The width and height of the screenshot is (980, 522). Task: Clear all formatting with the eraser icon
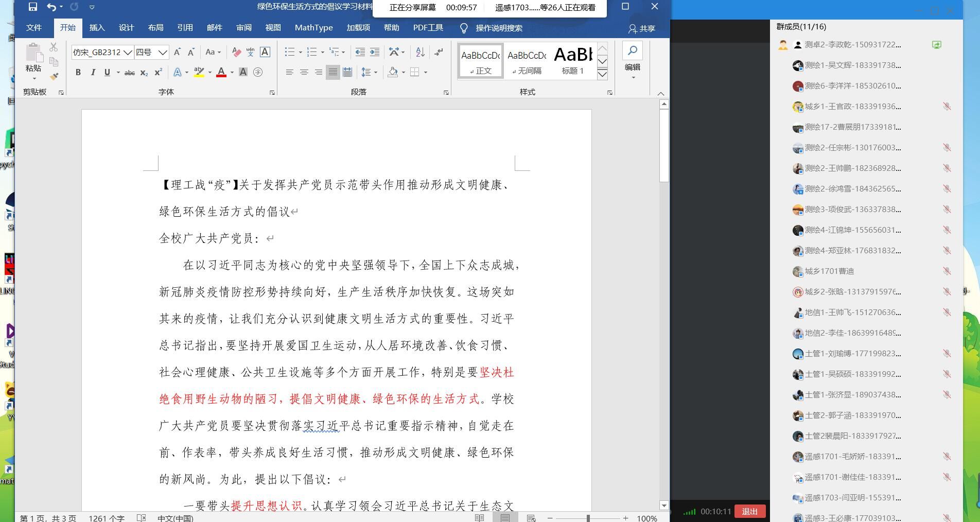[236, 52]
